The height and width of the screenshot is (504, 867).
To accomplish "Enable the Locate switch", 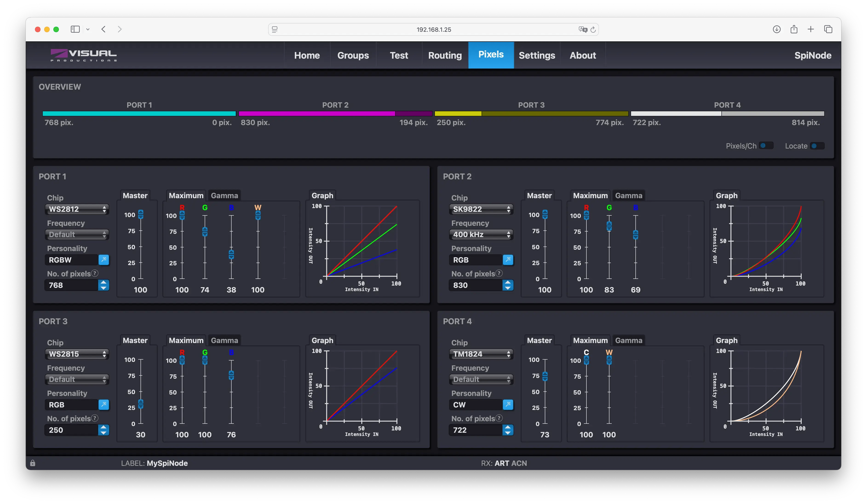I will [x=817, y=146].
